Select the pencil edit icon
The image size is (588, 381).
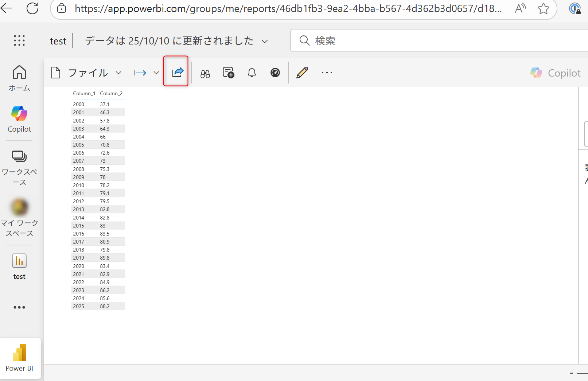pos(302,73)
